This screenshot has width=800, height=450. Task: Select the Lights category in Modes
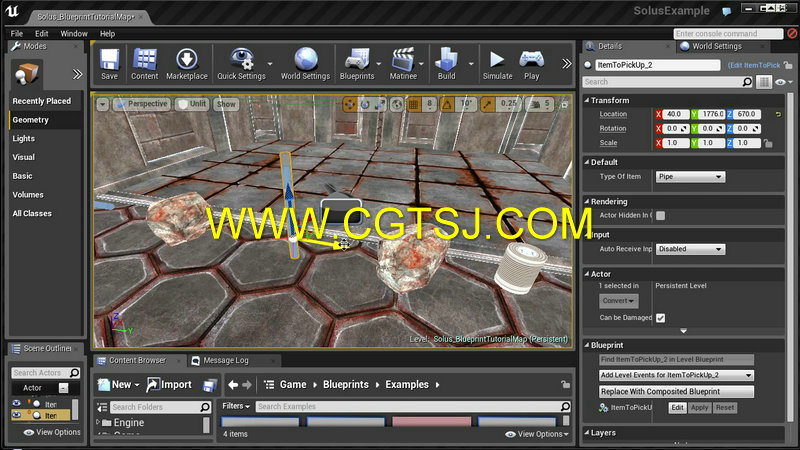click(x=24, y=138)
